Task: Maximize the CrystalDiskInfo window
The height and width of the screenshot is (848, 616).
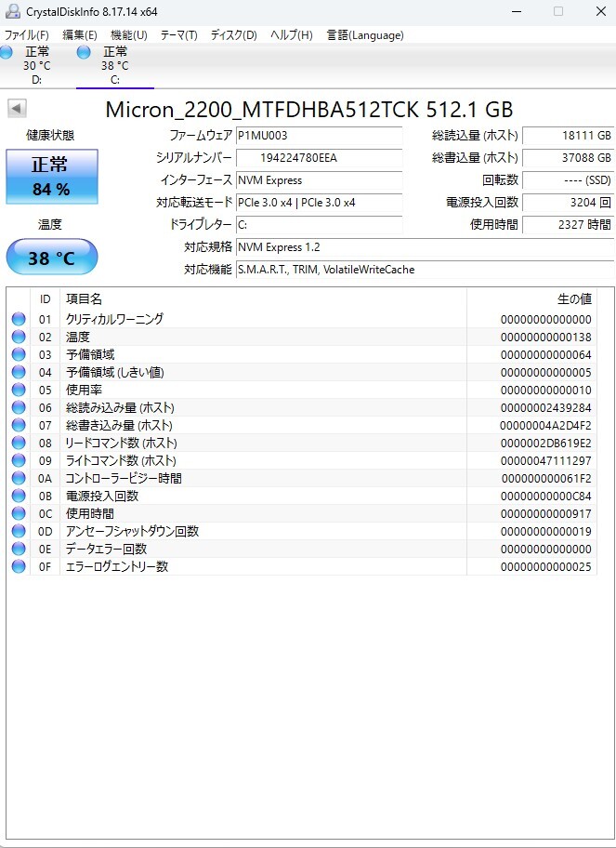Action: 558,11
